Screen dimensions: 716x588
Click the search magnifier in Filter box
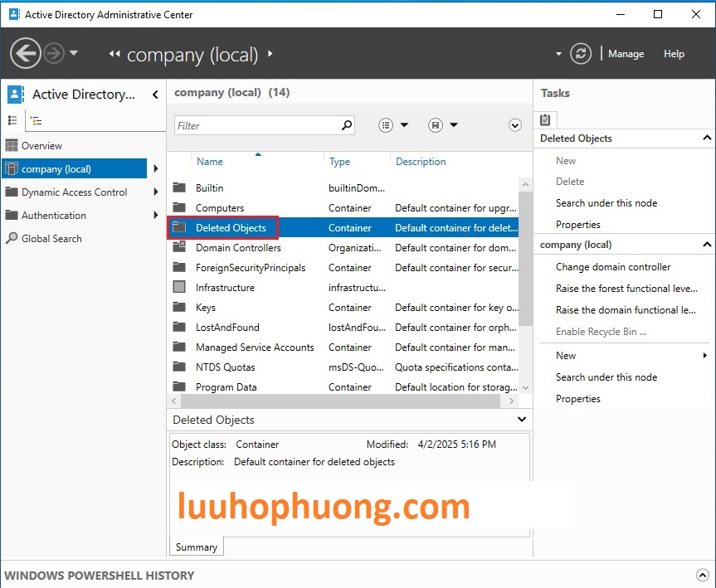347,125
